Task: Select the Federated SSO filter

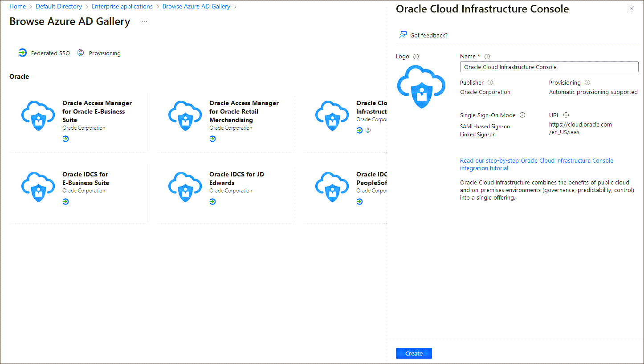Action: [44, 53]
